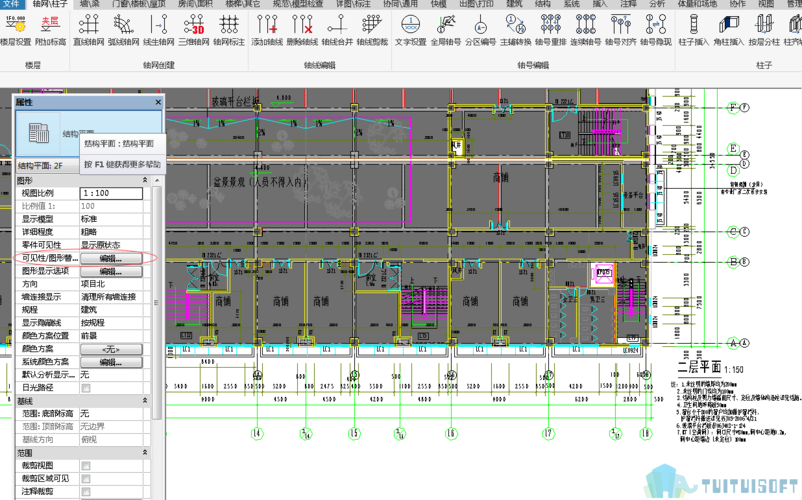802x500 pixels.
Task: Collapse the 图形 graphics section
Action: pos(145,180)
